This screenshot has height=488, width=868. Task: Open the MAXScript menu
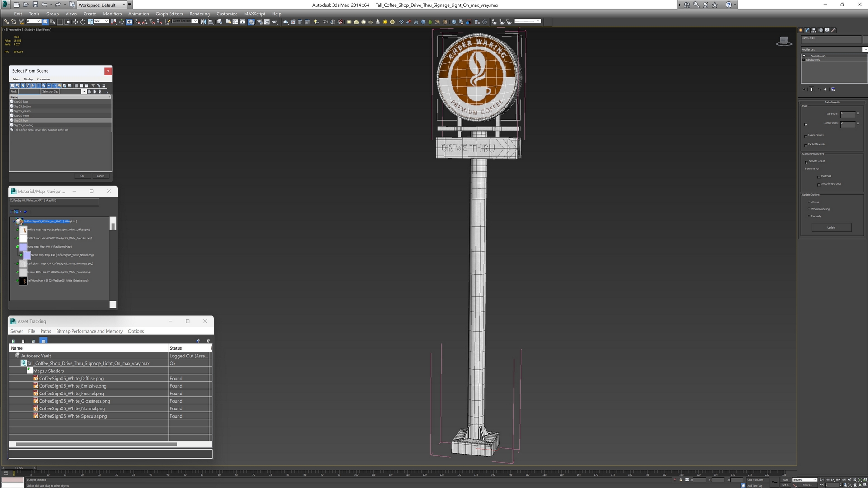point(255,14)
